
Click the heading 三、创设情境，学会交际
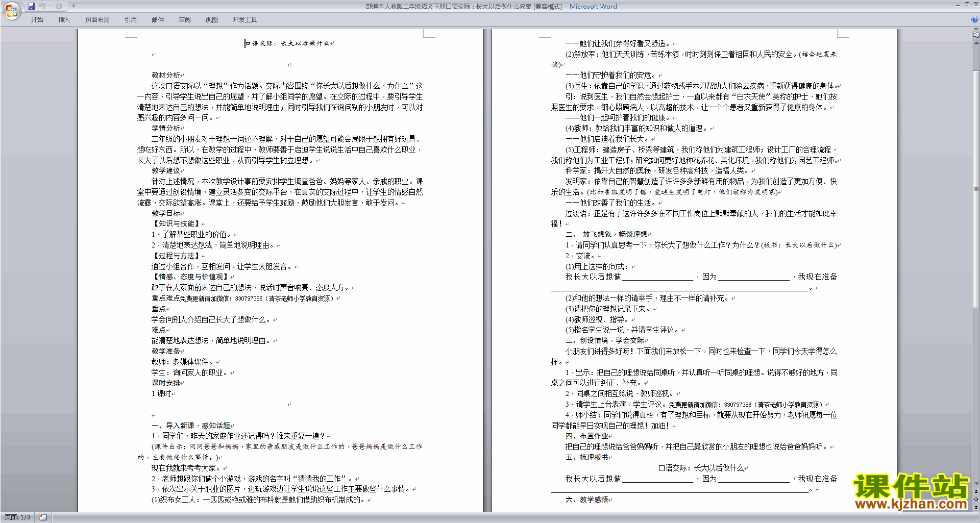[604, 340]
